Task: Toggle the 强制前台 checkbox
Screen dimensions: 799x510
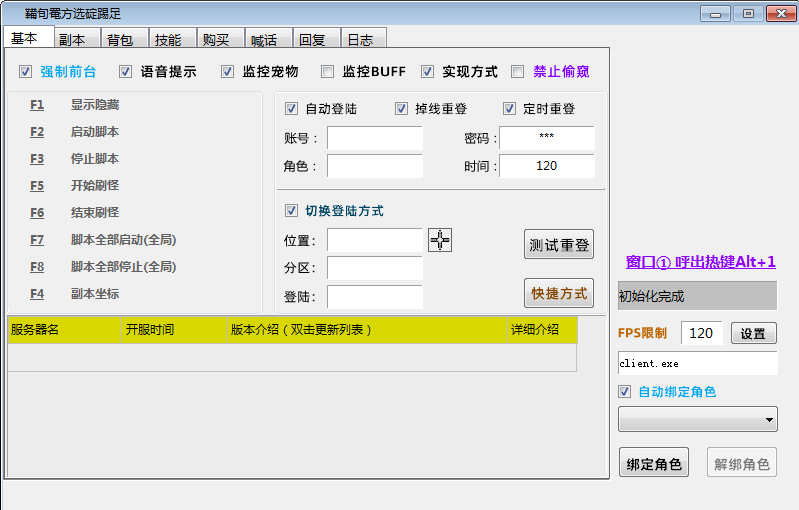Action: 26,72
